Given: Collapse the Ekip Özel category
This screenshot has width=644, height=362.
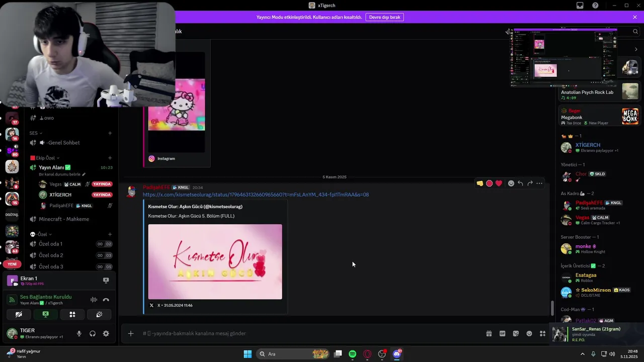Looking at the screenshot, I should point(45,158).
